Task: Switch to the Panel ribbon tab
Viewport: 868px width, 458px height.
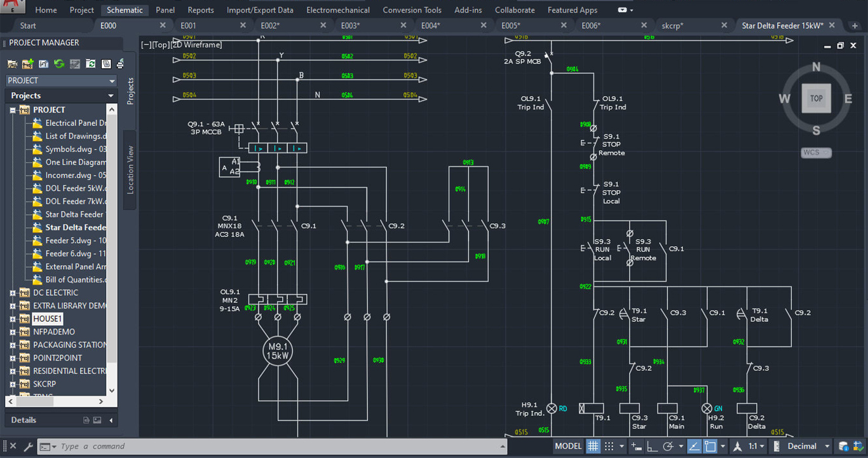Action: click(x=165, y=10)
